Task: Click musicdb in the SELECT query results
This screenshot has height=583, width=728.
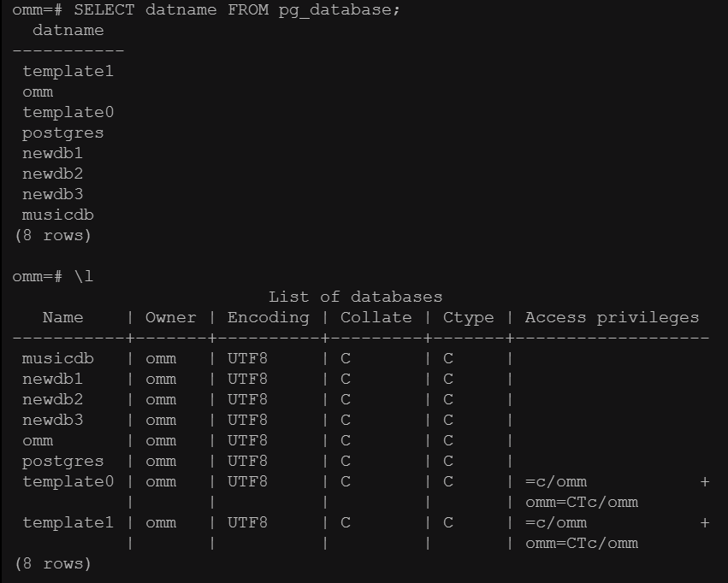Action: [57, 215]
